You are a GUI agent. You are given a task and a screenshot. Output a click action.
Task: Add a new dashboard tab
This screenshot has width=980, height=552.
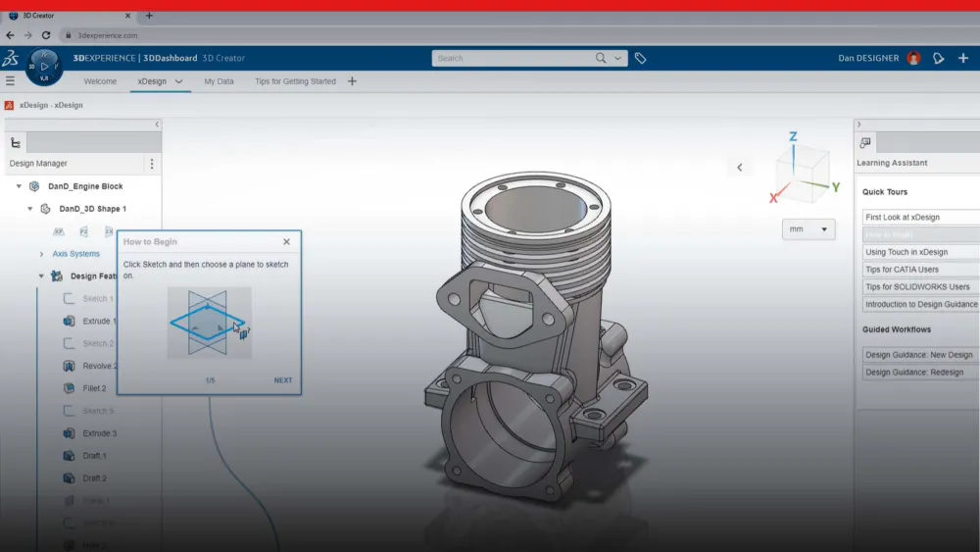click(x=352, y=81)
